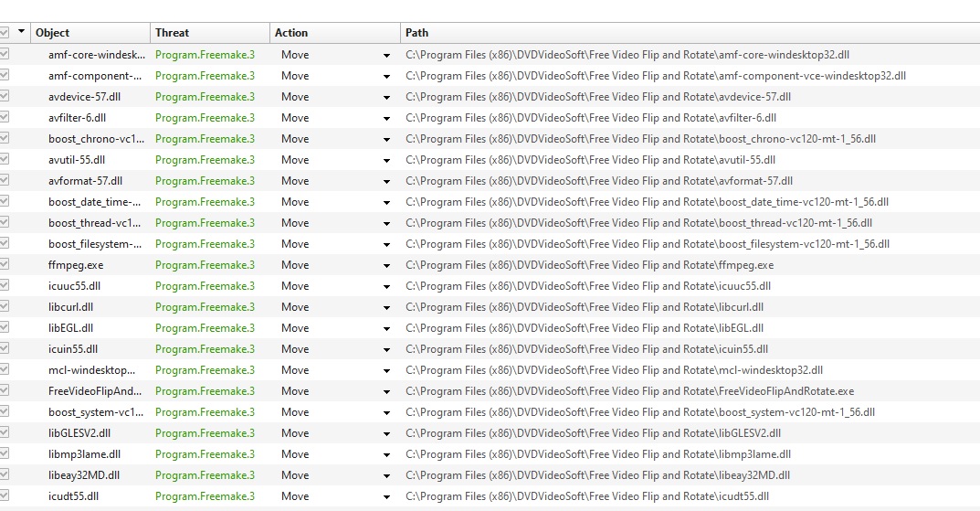Open Action dropdown for avfilter-6.dll
Image resolution: width=980 pixels, height=511 pixels.
[387, 118]
